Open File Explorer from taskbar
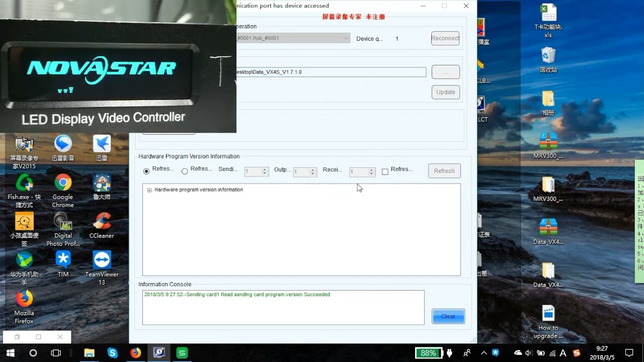 tap(89, 353)
